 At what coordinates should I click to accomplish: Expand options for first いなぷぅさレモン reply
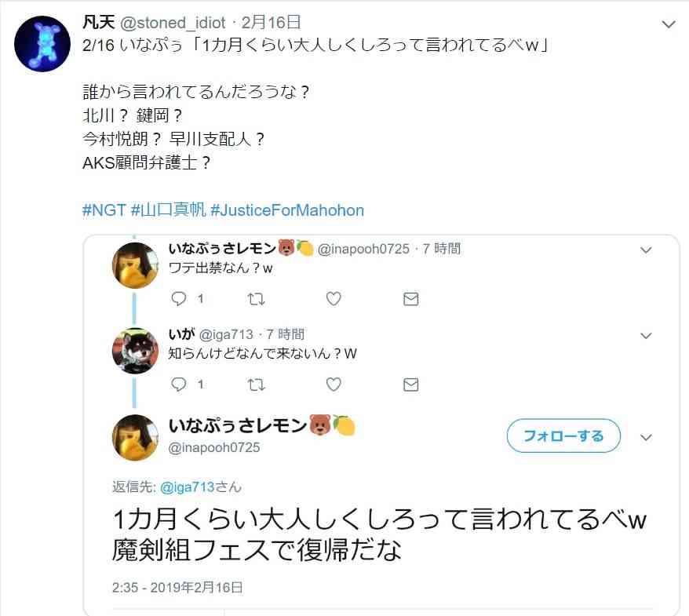pos(646,250)
